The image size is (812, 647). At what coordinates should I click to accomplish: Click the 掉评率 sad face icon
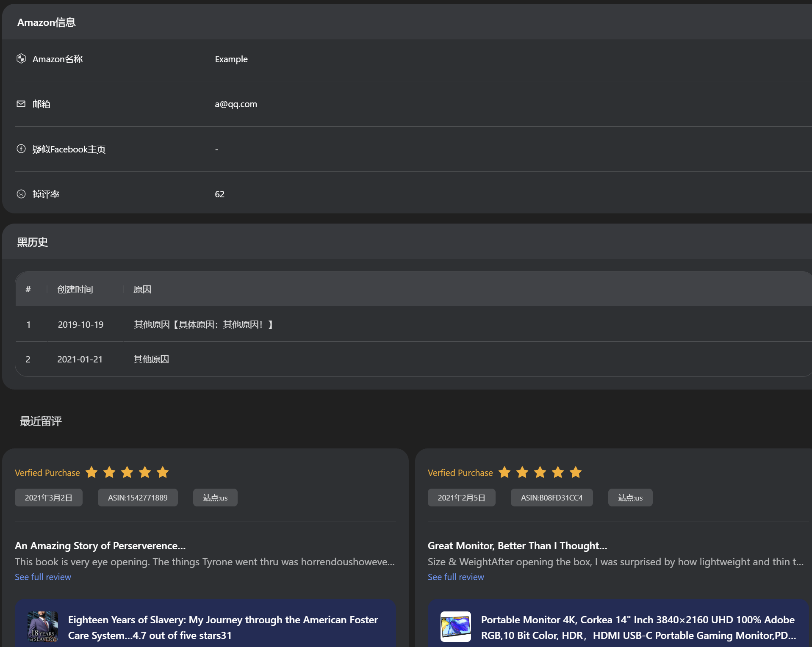pyautogui.click(x=21, y=194)
